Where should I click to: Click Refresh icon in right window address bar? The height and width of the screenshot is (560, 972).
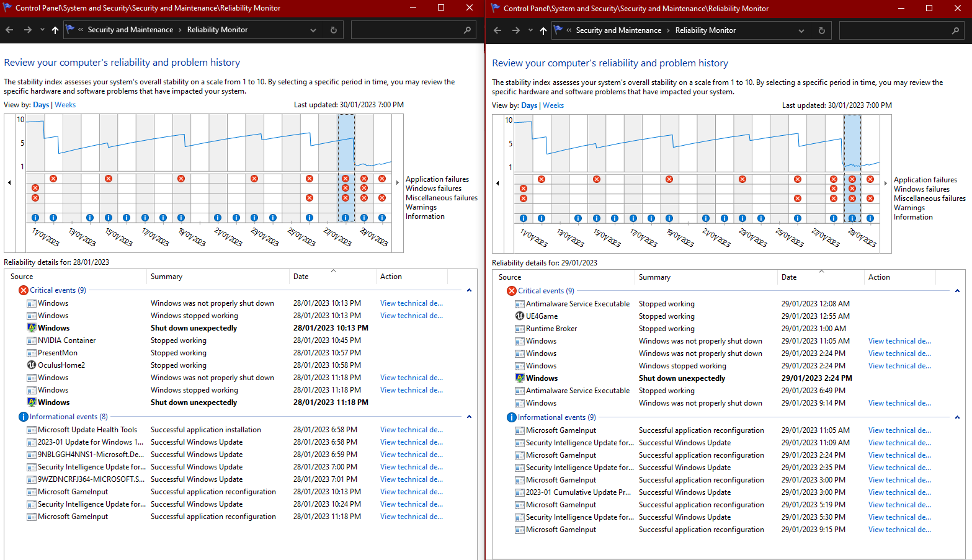click(822, 30)
